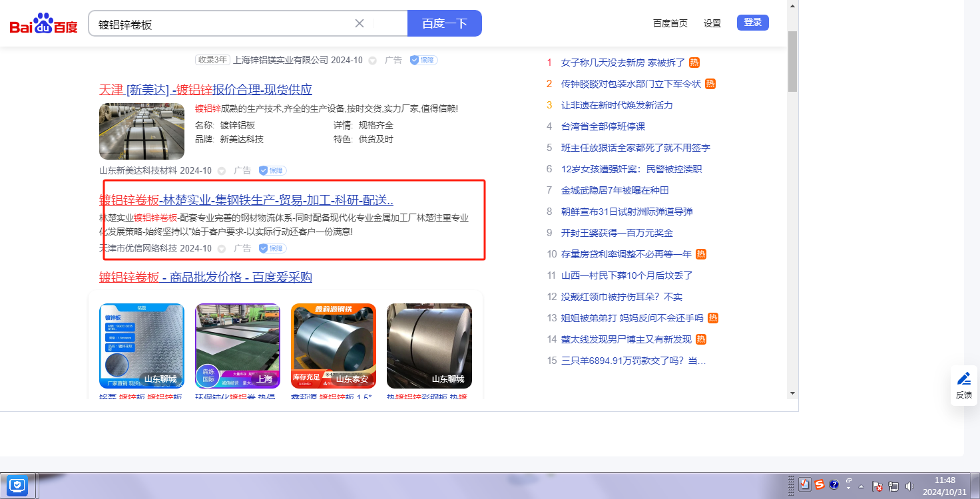The height and width of the screenshot is (499, 980).
Task: Open 镀铝锌卷板 - 商品批发价格 - 百度爱采购
Action: (206, 277)
